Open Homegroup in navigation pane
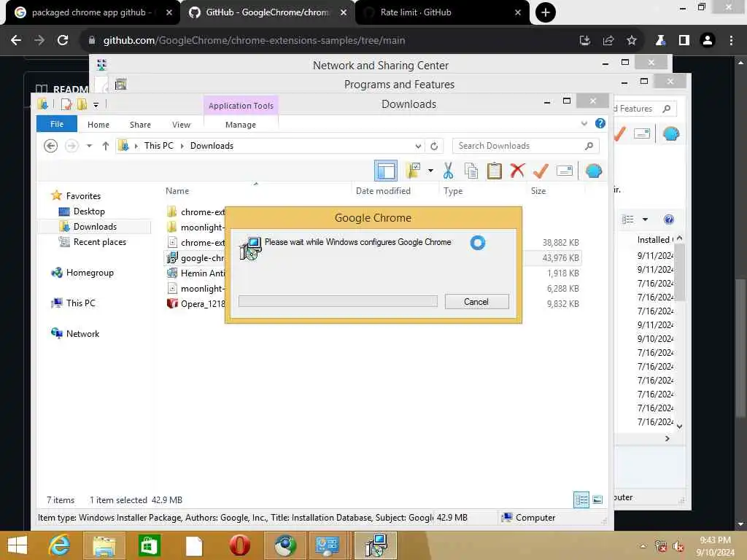The image size is (747, 560). [x=90, y=273]
